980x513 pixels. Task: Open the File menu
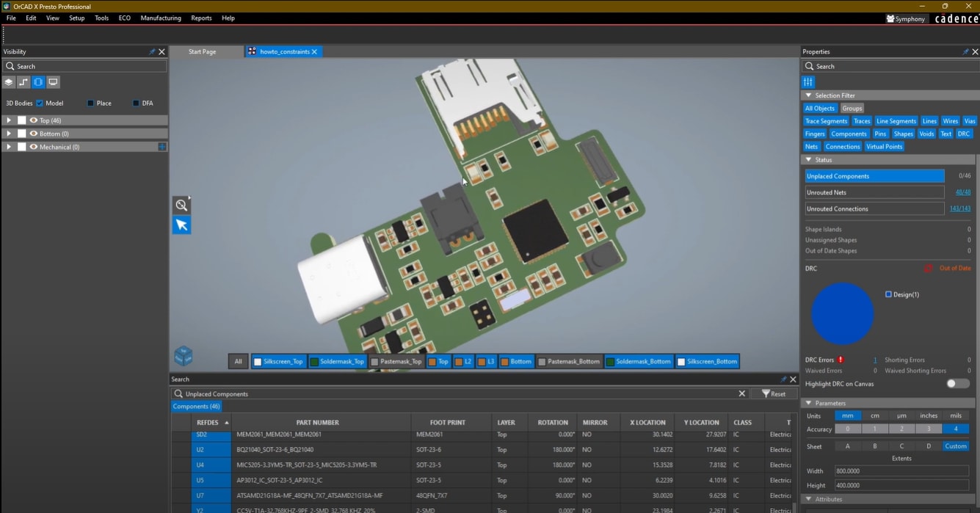pyautogui.click(x=11, y=18)
